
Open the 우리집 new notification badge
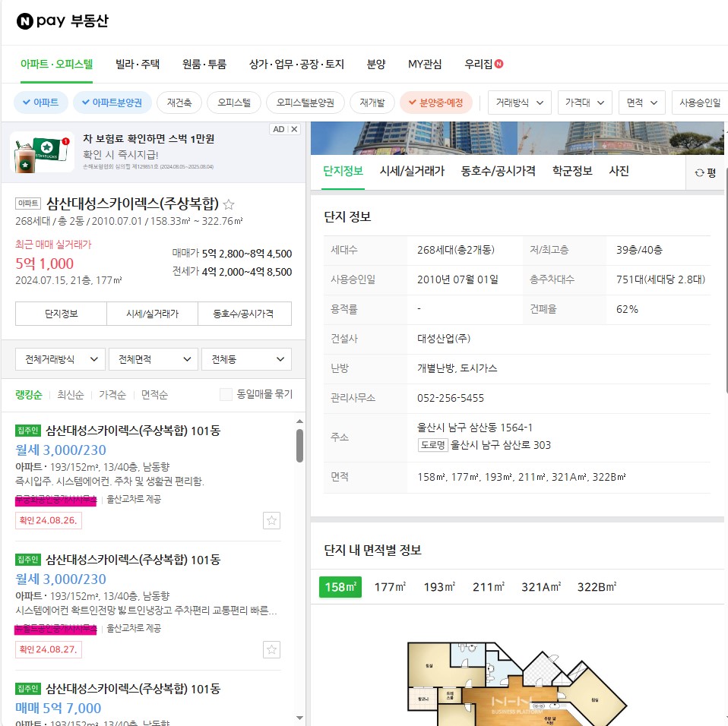tap(499, 64)
